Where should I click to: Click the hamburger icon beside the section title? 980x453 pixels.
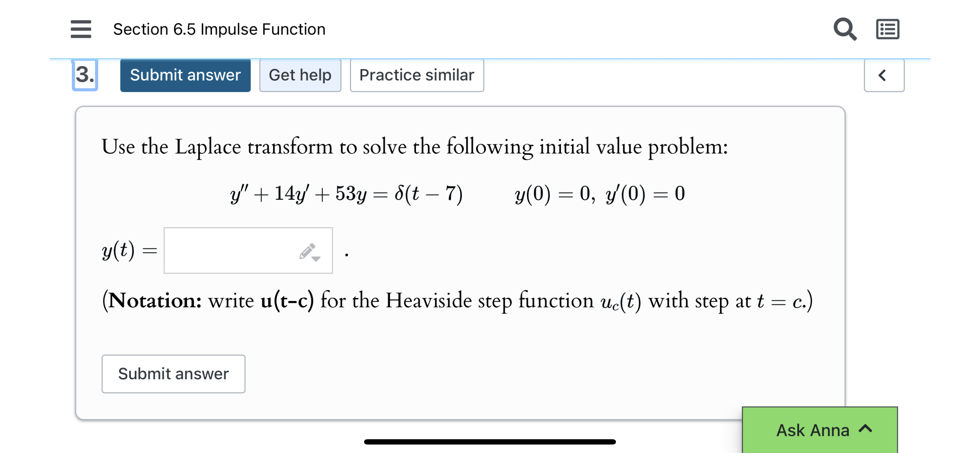(x=80, y=29)
